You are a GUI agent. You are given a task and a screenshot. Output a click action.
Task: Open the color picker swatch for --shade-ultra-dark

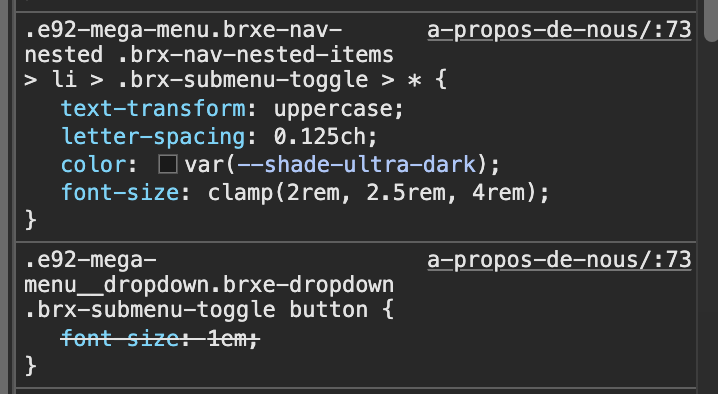coord(168,164)
